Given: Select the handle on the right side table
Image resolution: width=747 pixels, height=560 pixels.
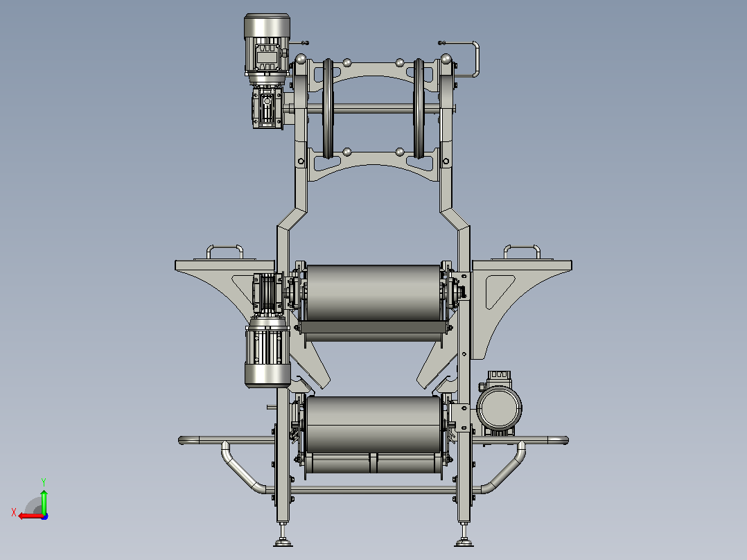Looking at the screenshot, I should click(522, 251).
